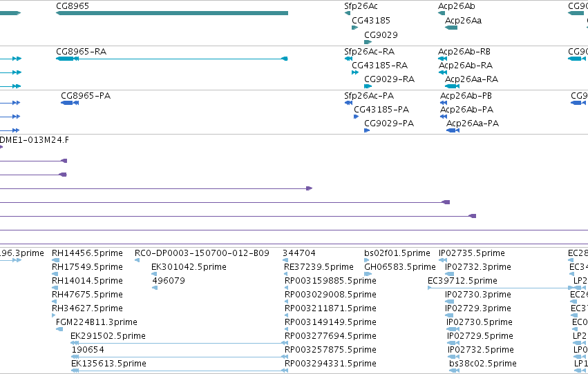Select the IP02732.3prime EST label

(477, 267)
